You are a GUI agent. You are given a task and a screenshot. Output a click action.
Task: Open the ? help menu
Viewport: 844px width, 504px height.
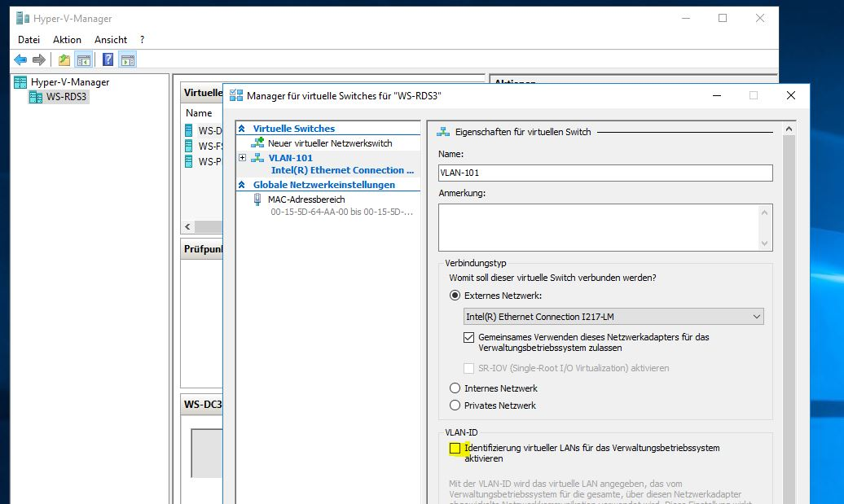tap(142, 40)
